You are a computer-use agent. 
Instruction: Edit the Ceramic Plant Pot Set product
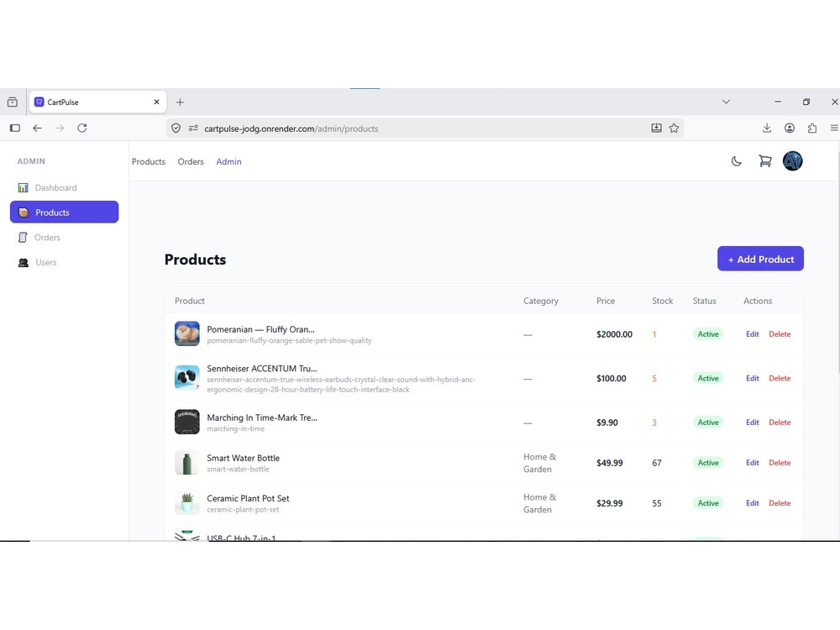[x=752, y=503]
